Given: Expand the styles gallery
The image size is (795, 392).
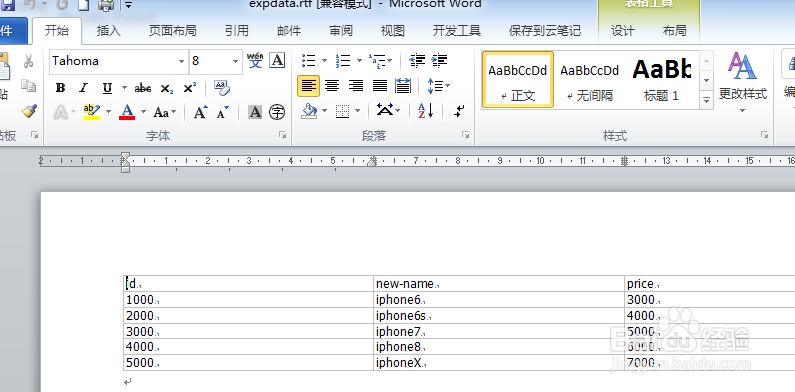Looking at the screenshot, I should tap(707, 99).
